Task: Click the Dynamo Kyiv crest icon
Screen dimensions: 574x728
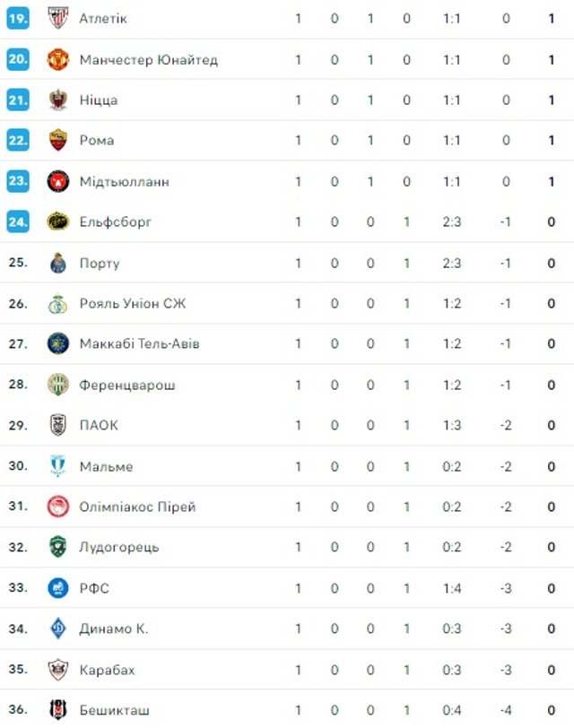Action: click(x=57, y=628)
